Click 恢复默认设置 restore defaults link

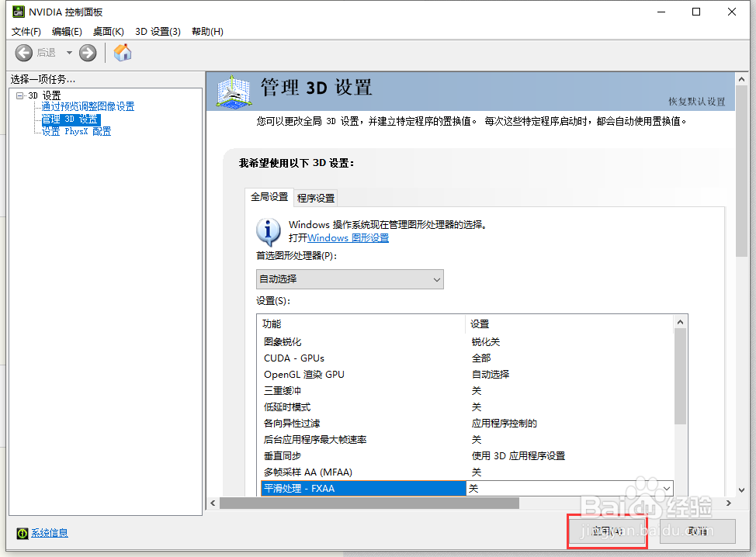coord(696,101)
